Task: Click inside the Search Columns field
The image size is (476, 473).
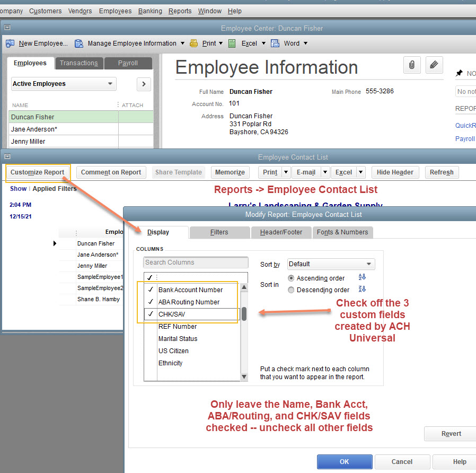Action: [196, 262]
